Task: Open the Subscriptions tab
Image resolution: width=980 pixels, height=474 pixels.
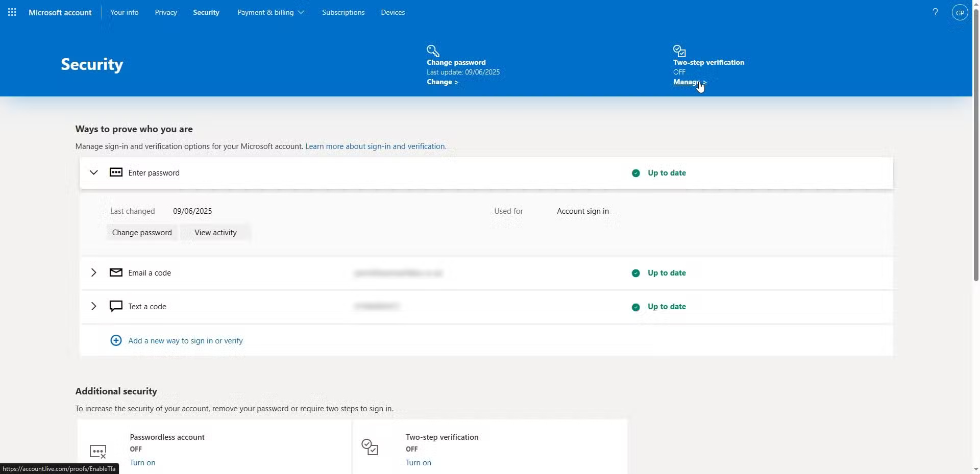Action: (x=343, y=12)
